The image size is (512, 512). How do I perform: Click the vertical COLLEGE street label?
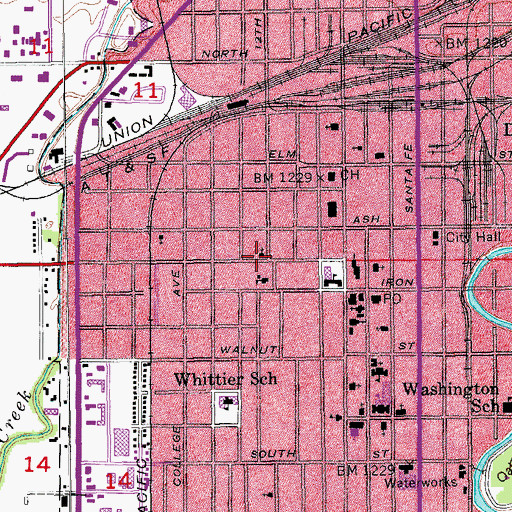point(177,455)
